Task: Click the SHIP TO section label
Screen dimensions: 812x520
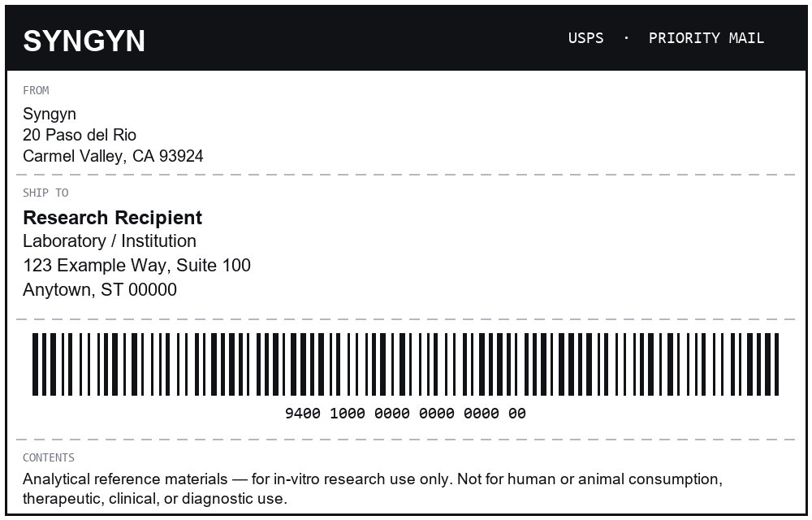Action: pos(45,193)
